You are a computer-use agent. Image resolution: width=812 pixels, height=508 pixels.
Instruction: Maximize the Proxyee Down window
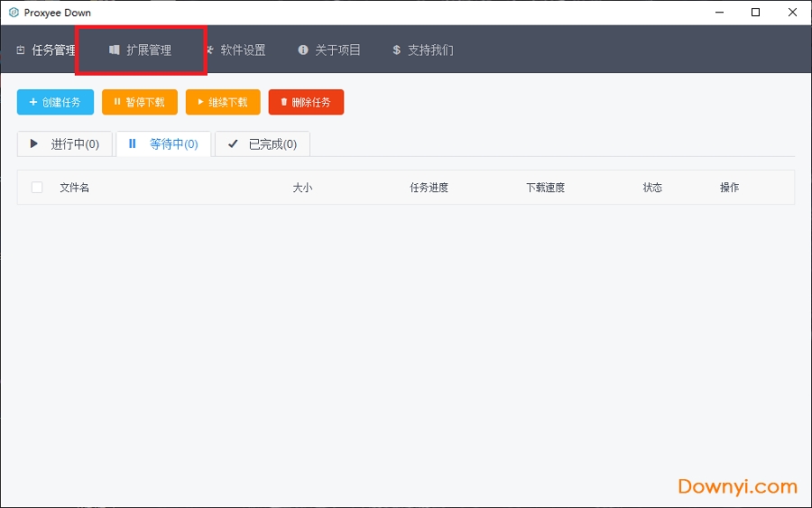755,13
